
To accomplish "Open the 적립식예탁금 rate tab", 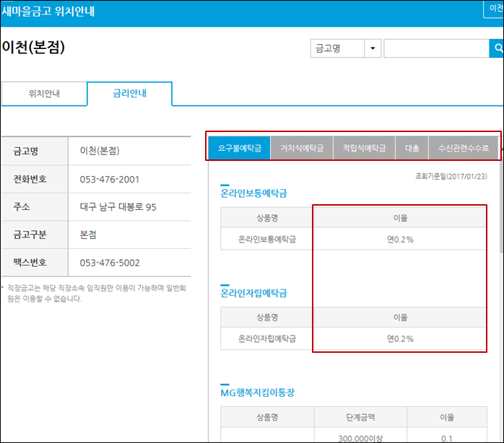I will tap(364, 148).
